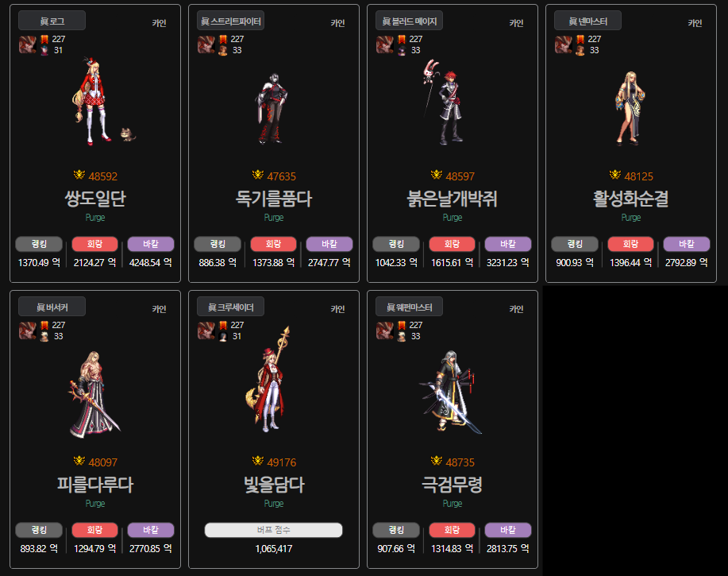Screen dimensions: 728x576
Task: Select the 眞 웨펀마스터 class tag
Action: point(409,307)
